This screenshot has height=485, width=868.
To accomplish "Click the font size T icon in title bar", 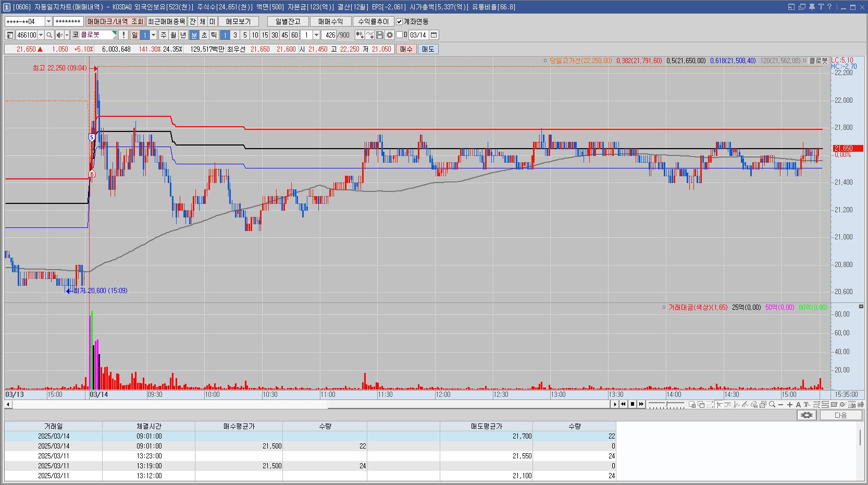I will click(x=821, y=7).
